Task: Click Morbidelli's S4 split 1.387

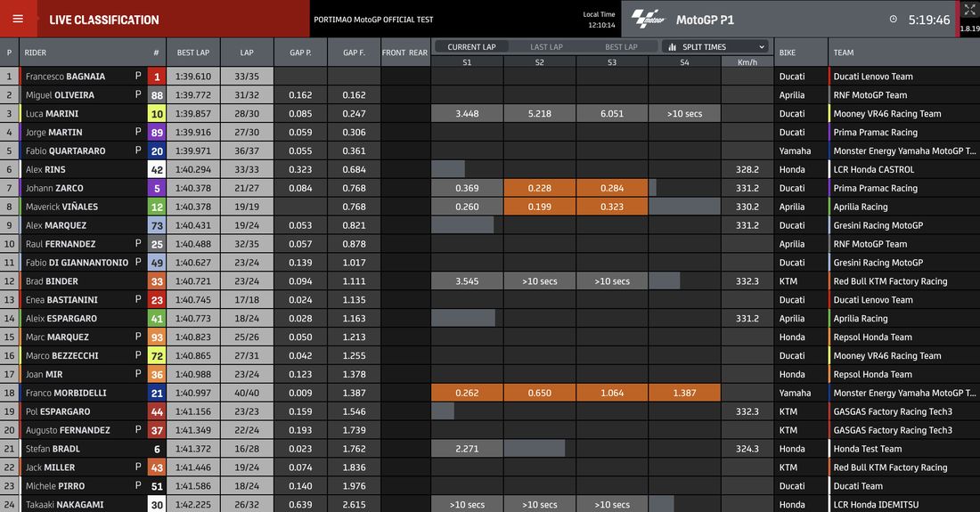Action: point(684,393)
